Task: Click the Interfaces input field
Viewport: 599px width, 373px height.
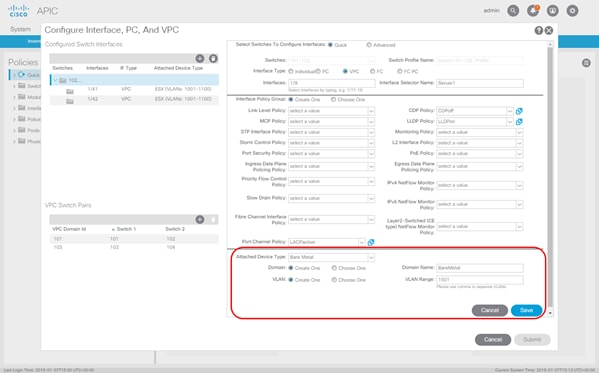Action: [332, 83]
